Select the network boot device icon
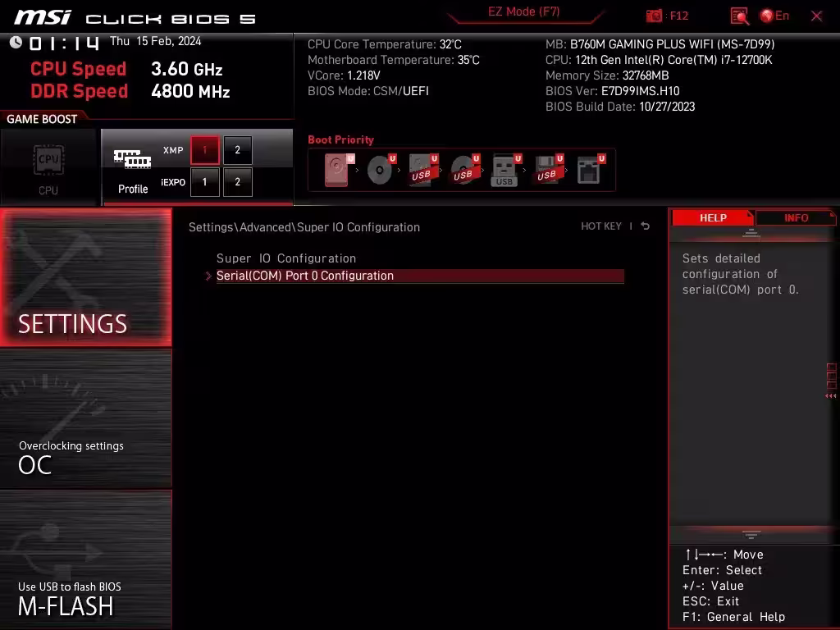Screen dimensions: 840x630 (x=591, y=170)
